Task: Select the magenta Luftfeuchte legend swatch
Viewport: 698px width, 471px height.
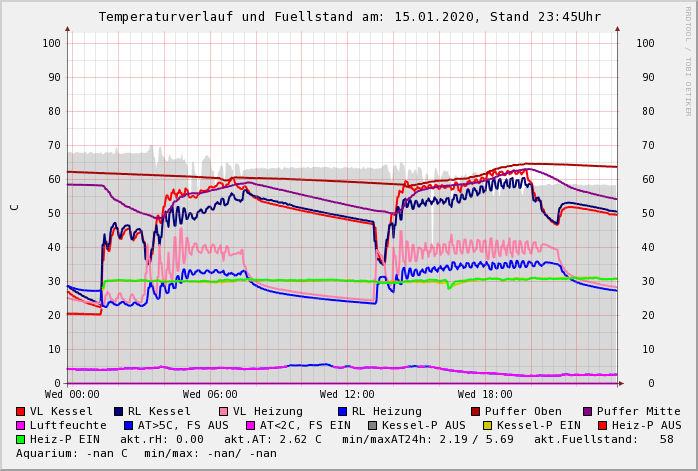Action: click(x=21, y=425)
